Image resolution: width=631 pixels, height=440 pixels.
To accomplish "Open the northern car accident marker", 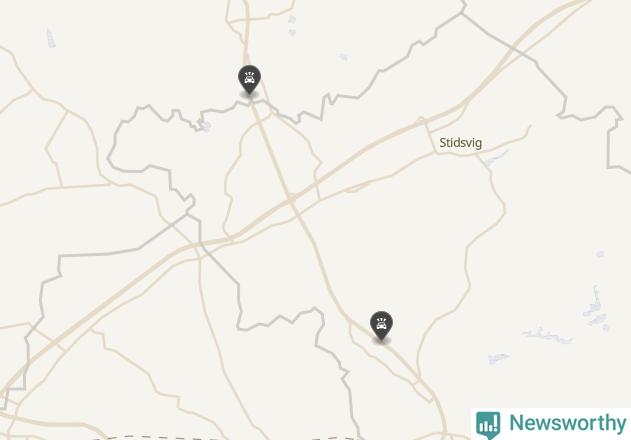I will [x=250, y=79].
